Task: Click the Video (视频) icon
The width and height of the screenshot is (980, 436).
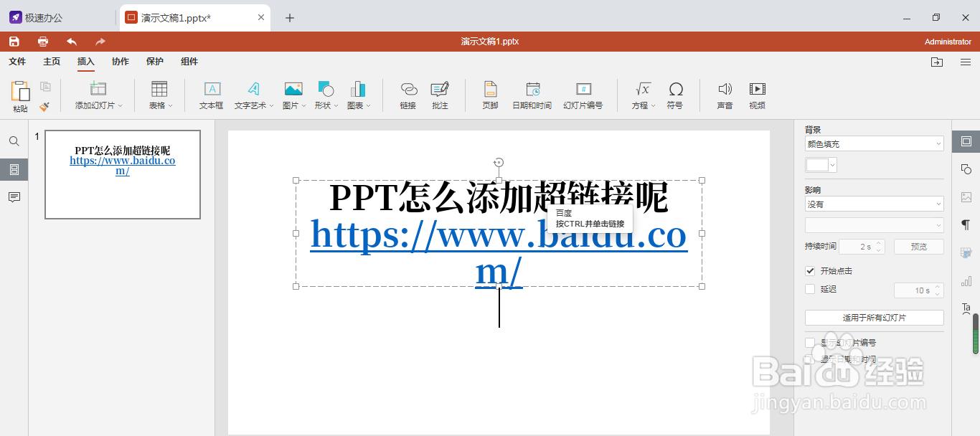Action: (x=757, y=89)
